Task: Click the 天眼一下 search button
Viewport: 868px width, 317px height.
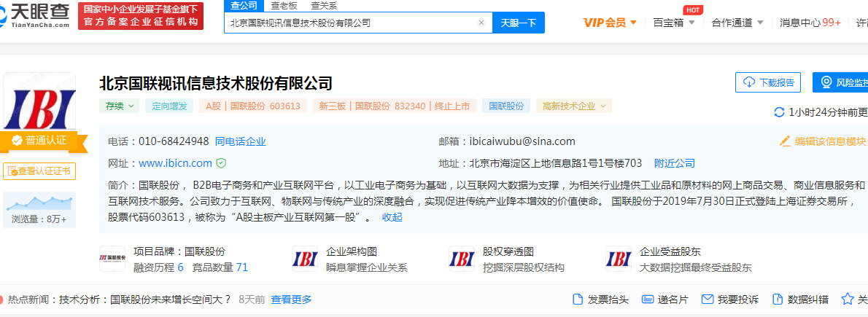Action: (x=518, y=23)
